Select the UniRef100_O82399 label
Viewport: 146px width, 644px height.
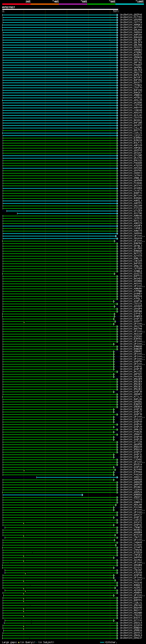point(131,206)
